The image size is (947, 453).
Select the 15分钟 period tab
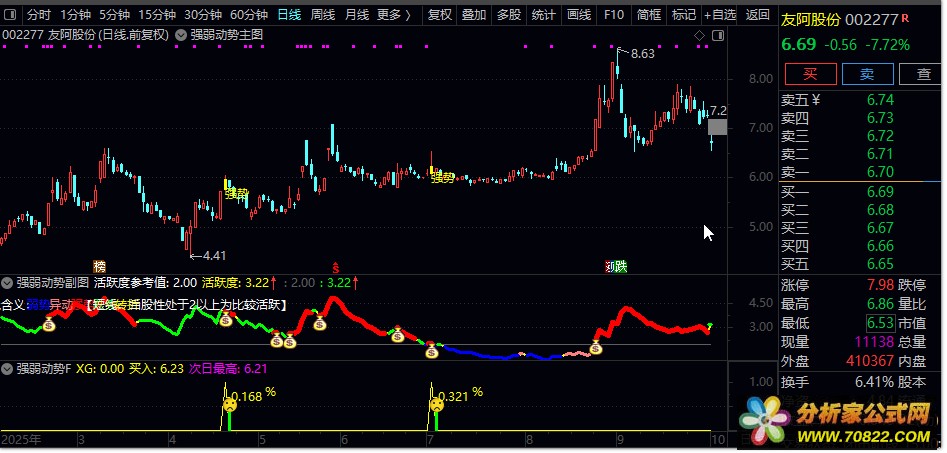(157, 14)
